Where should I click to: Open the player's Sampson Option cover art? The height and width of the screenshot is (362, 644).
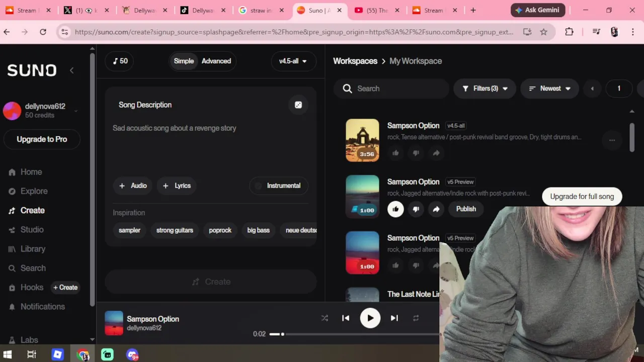pyautogui.click(x=114, y=323)
